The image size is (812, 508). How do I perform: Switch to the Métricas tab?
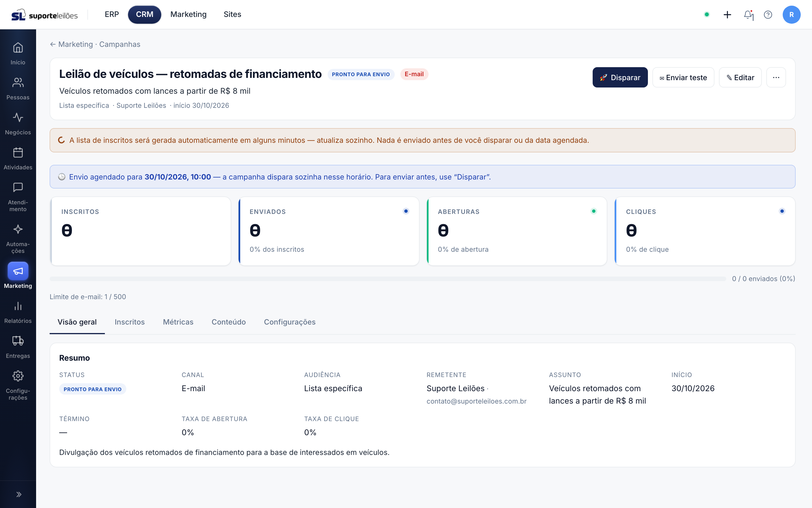pos(178,322)
